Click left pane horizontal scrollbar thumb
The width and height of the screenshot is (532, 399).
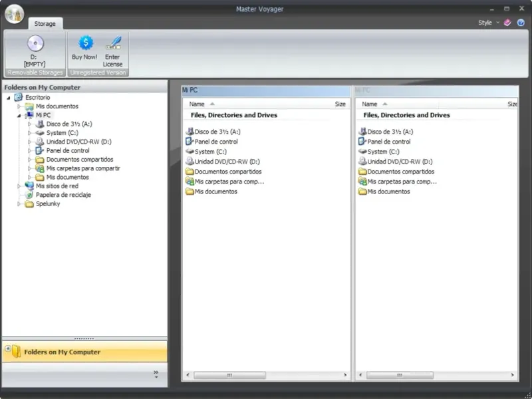click(229, 375)
